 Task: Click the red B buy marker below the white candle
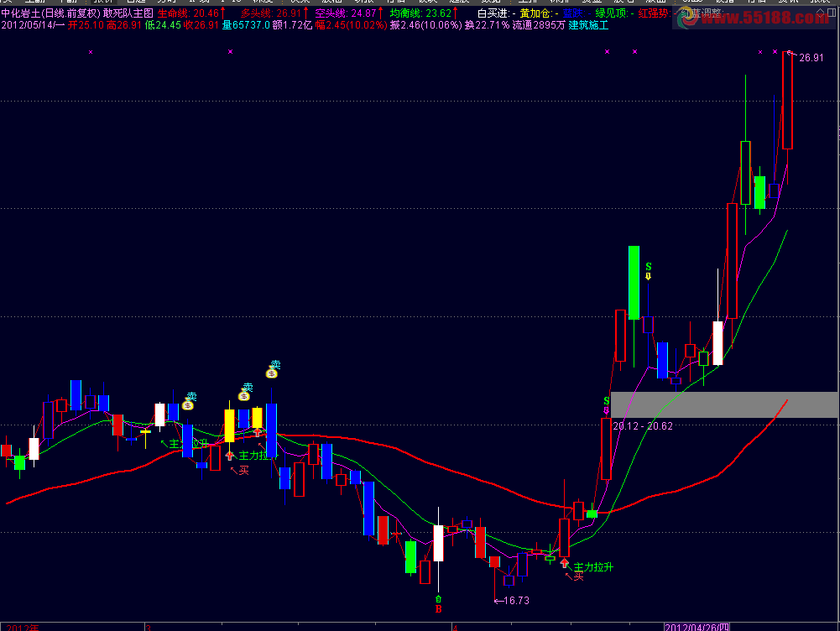[438, 609]
